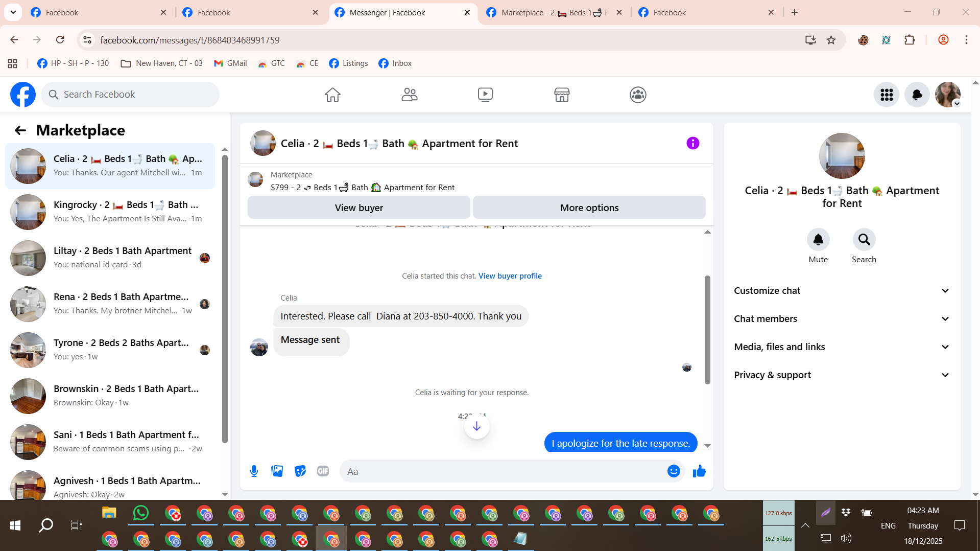Image resolution: width=980 pixels, height=551 pixels.
Task: Open WhatsApp from the taskbar
Action: (x=140, y=513)
